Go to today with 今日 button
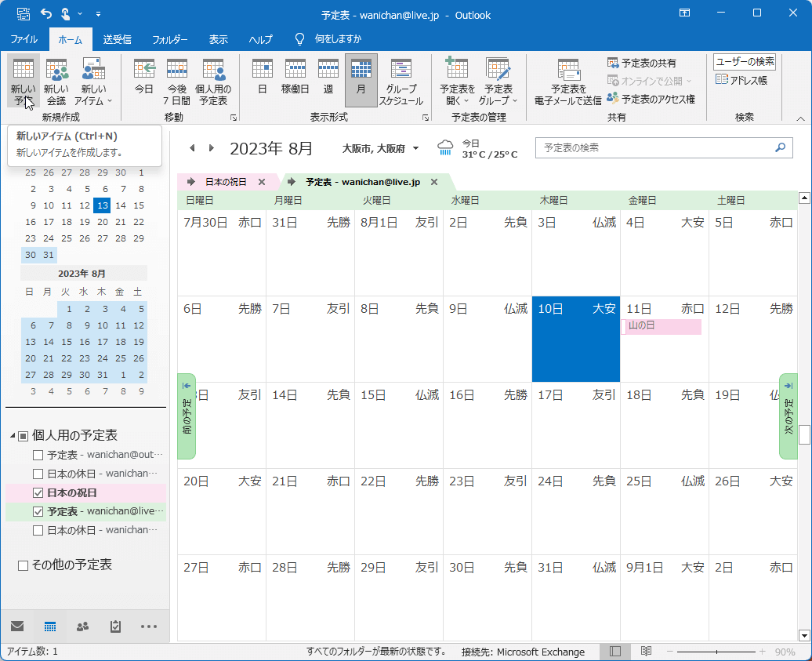The height and width of the screenshot is (661, 812). coord(144,75)
